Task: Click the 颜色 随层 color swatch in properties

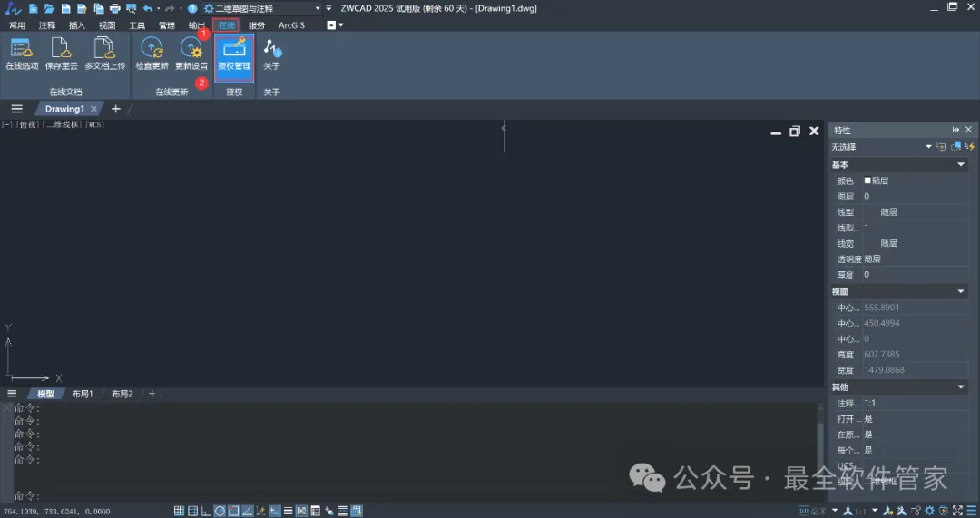Action: coord(867,181)
